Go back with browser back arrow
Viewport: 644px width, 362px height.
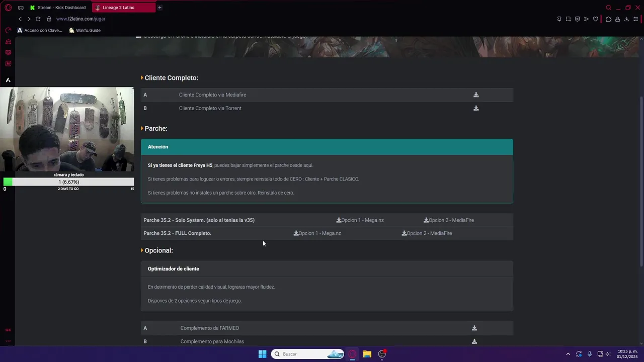(20, 19)
